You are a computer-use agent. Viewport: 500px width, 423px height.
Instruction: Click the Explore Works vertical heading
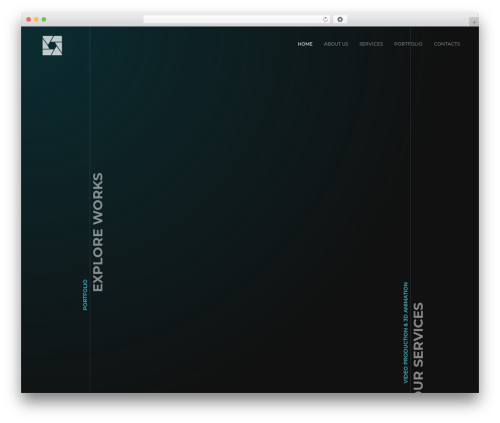[98, 232]
